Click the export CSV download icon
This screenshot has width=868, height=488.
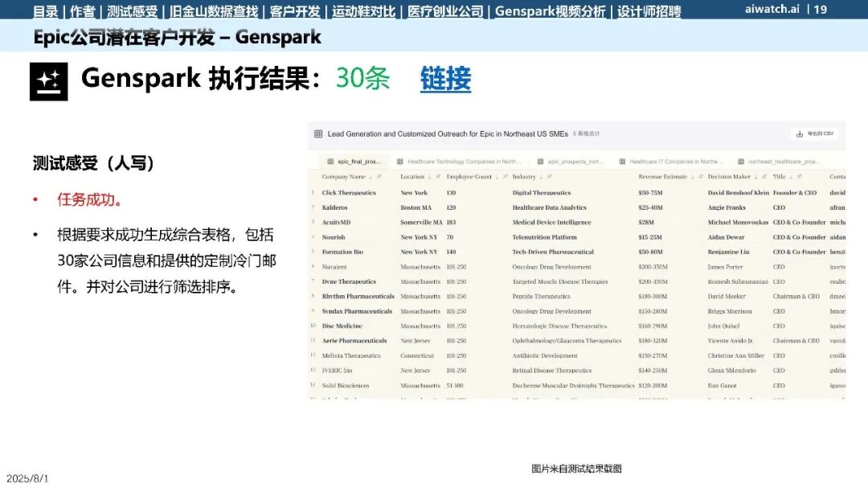click(800, 133)
